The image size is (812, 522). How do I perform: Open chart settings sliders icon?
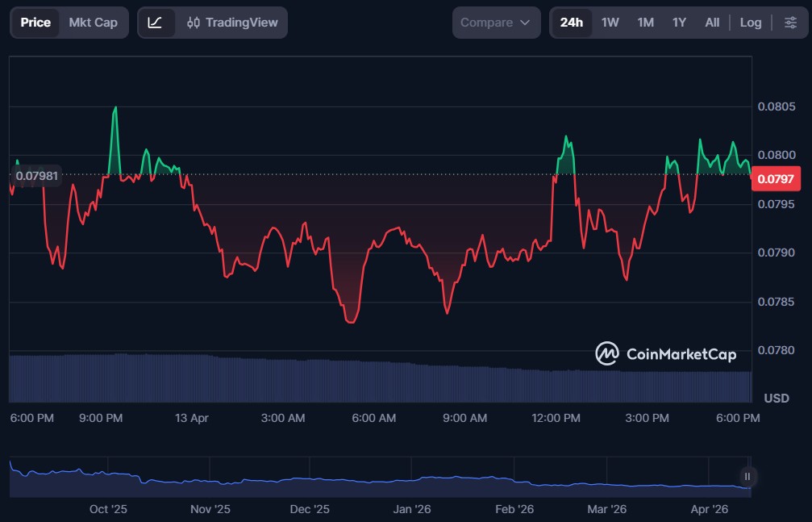[x=789, y=23]
